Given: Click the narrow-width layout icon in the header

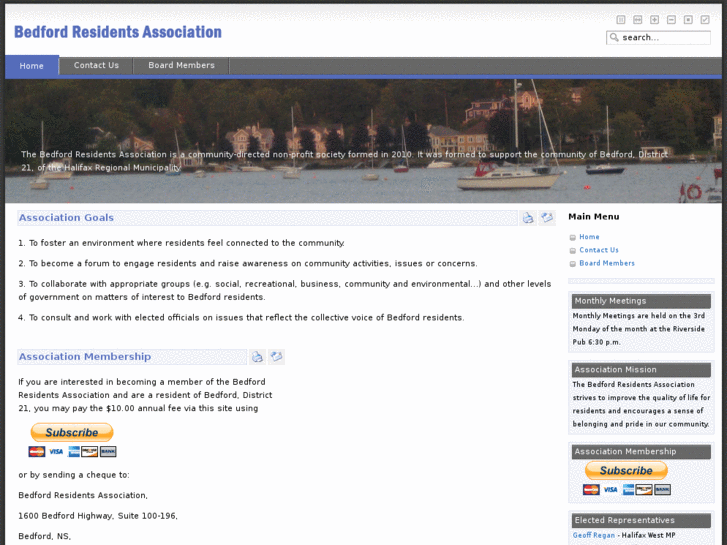Looking at the screenshot, I should coord(621,19).
